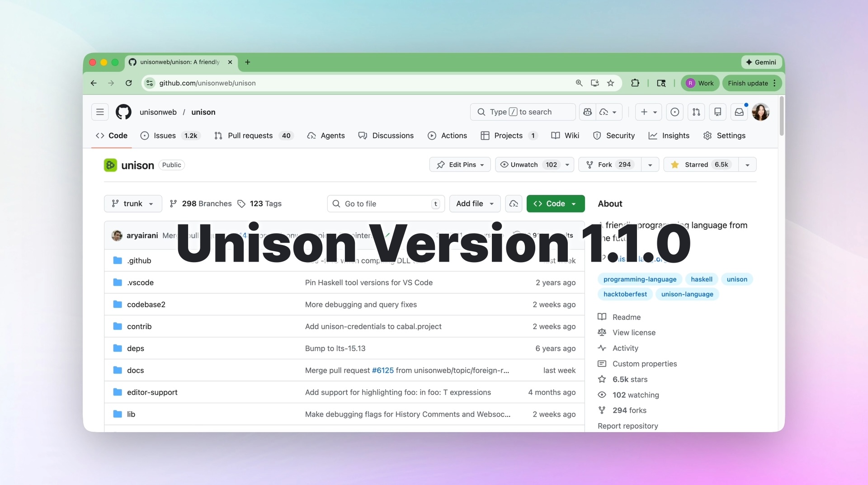This screenshot has width=868, height=485.
Task: Click the GitHub logo home icon
Action: 123,112
